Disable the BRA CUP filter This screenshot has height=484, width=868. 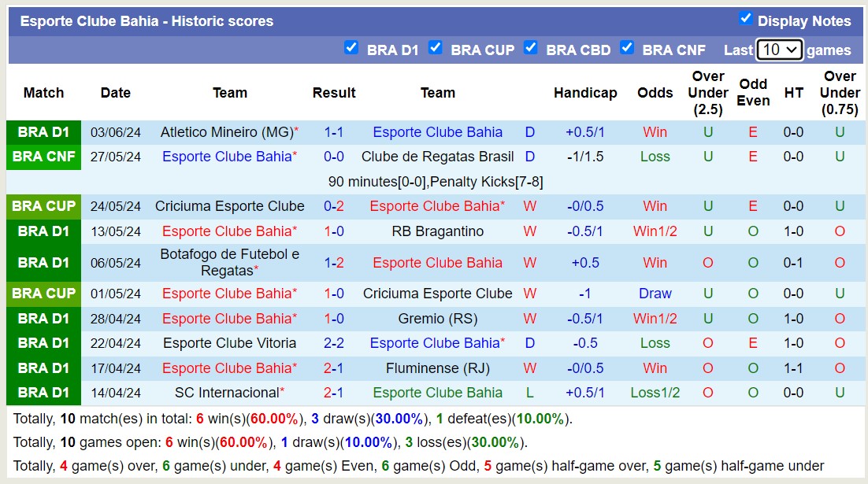436,48
